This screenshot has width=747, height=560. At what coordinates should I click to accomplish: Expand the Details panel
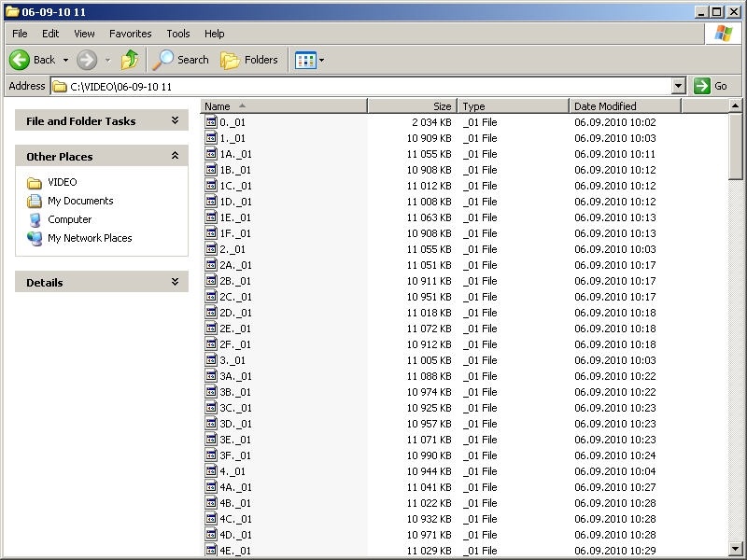(175, 282)
